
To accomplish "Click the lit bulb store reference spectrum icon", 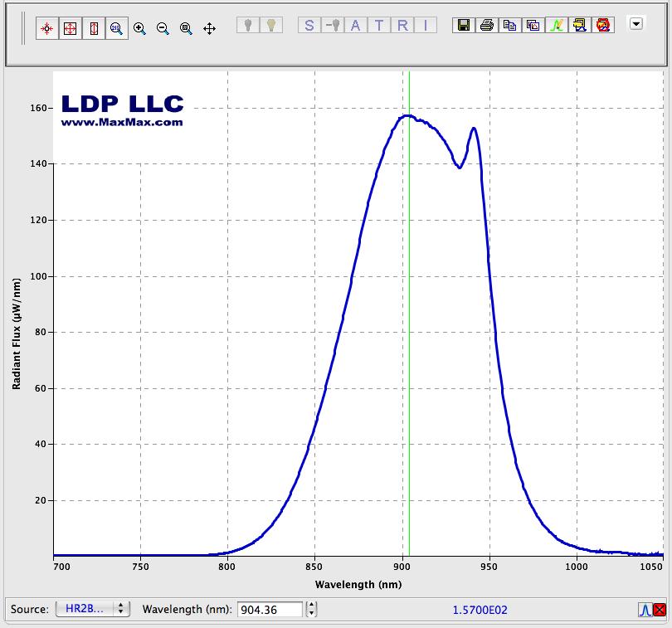I will click(271, 25).
